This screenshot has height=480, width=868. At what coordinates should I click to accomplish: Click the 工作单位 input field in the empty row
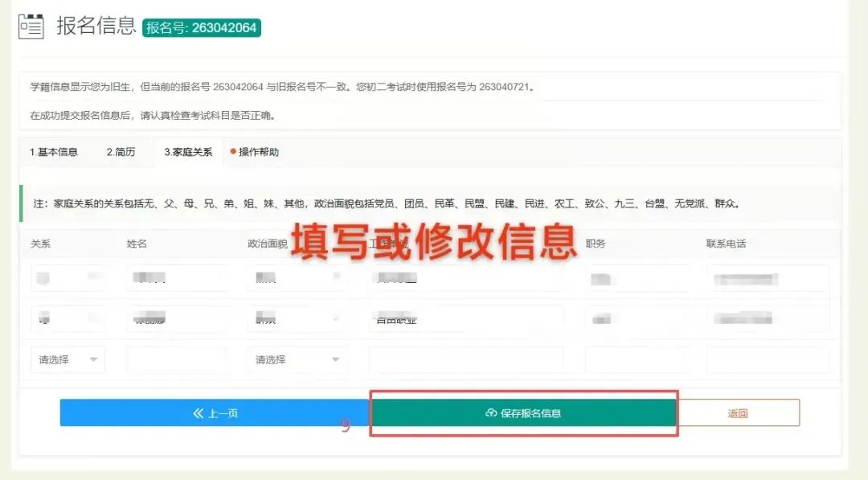466,359
